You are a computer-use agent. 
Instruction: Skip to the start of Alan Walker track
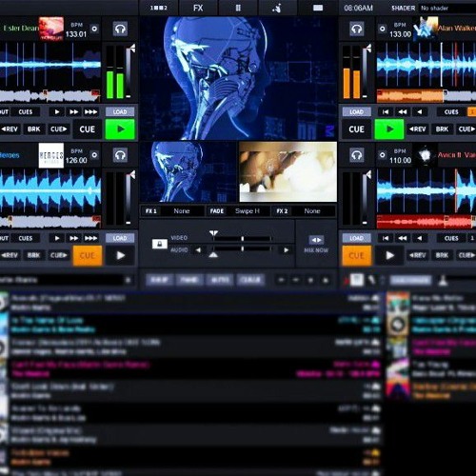click(386, 111)
